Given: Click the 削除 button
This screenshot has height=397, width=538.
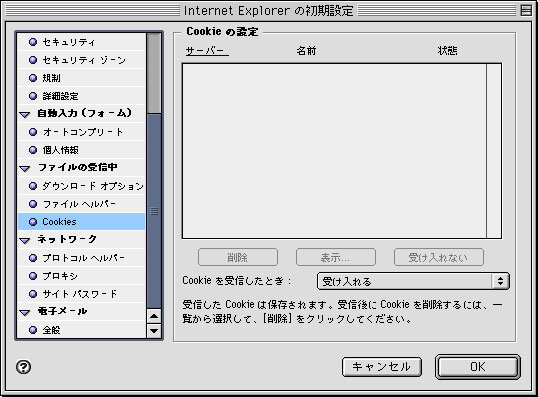Looking at the screenshot, I should 238,257.
